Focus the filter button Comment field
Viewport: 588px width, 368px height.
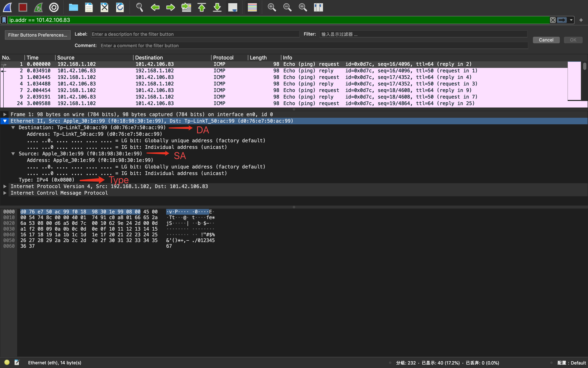coord(314,46)
